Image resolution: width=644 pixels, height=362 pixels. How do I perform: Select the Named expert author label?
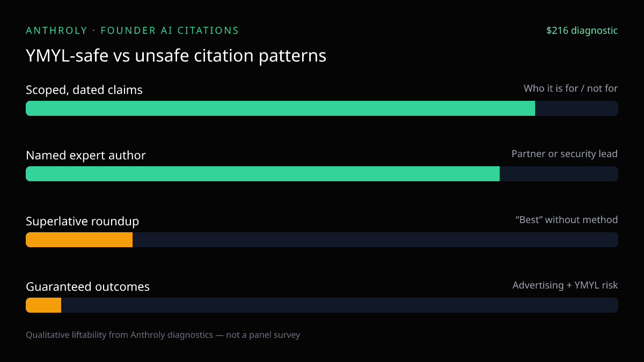pyautogui.click(x=86, y=156)
